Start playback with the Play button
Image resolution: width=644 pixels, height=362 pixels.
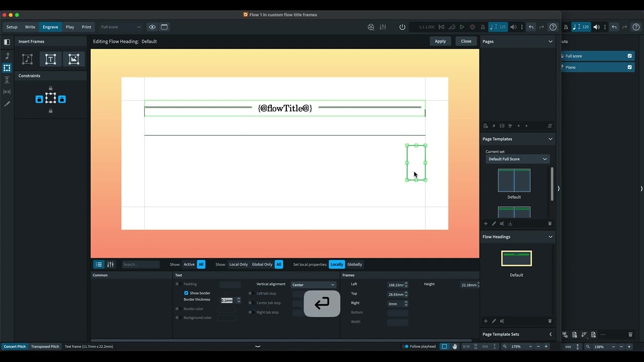[462, 27]
